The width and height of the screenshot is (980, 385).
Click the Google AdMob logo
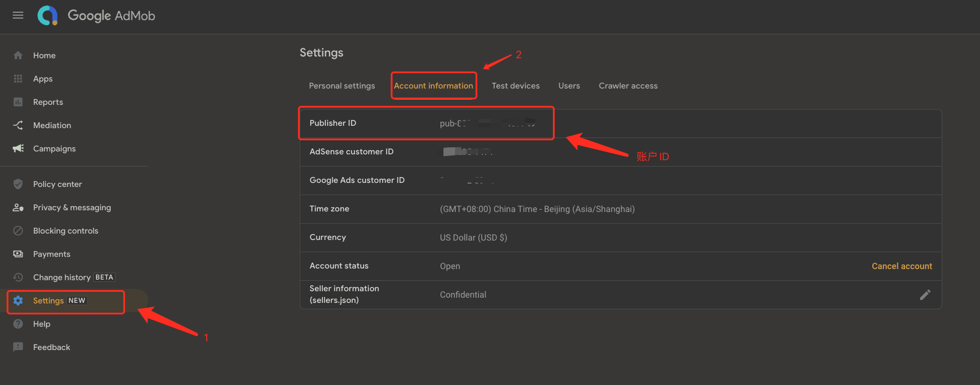[48, 16]
